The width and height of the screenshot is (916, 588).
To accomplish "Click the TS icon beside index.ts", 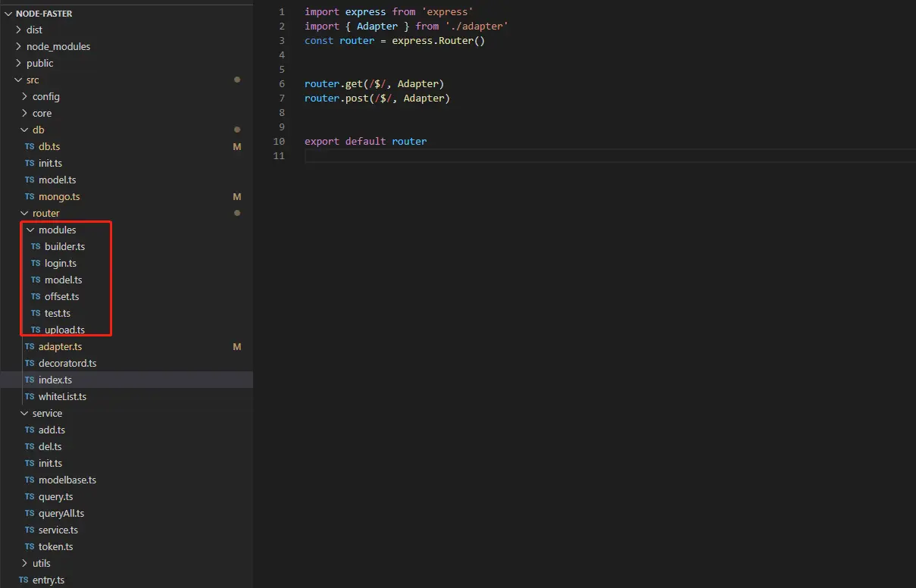I will [x=30, y=380].
